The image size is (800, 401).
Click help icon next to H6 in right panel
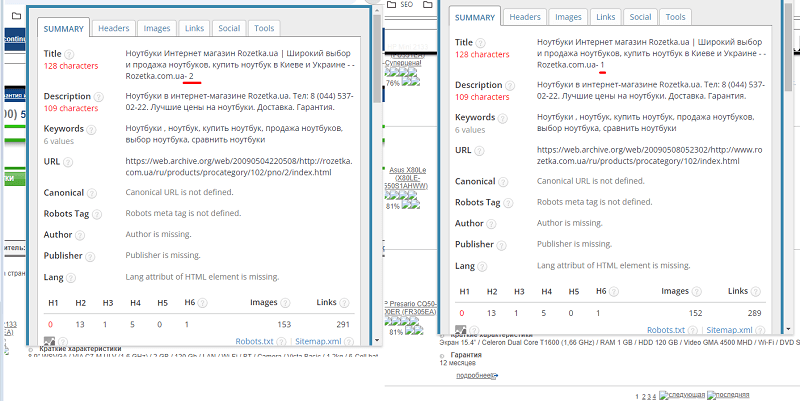pyautogui.click(x=614, y=292)
